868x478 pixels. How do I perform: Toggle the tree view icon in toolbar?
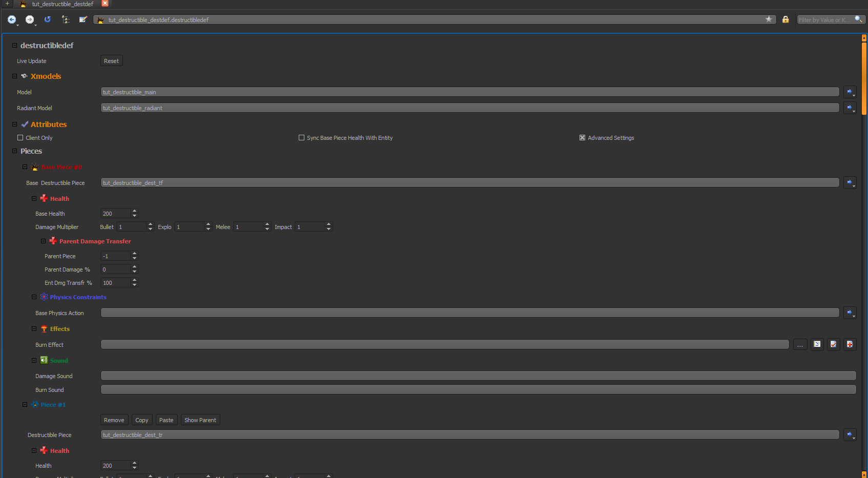point(66,19)
